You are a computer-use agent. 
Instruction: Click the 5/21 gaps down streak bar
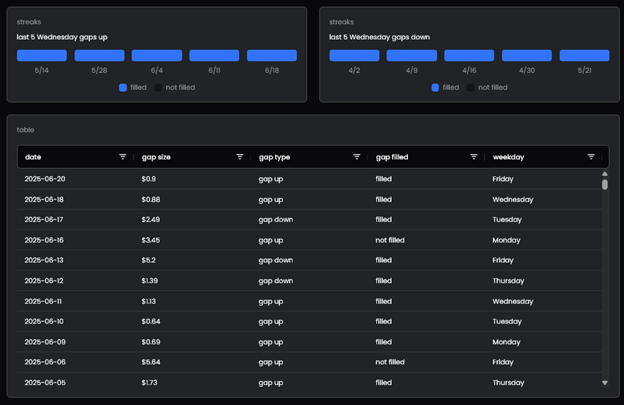click(x=584, y=56)
